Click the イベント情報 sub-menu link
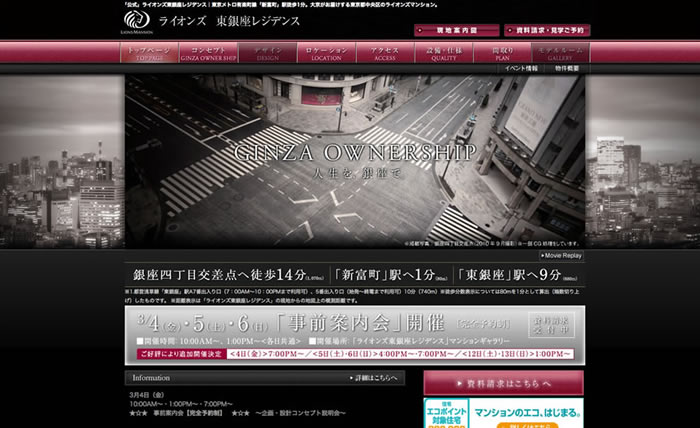The image size is (700, 428). click(521, 68)
